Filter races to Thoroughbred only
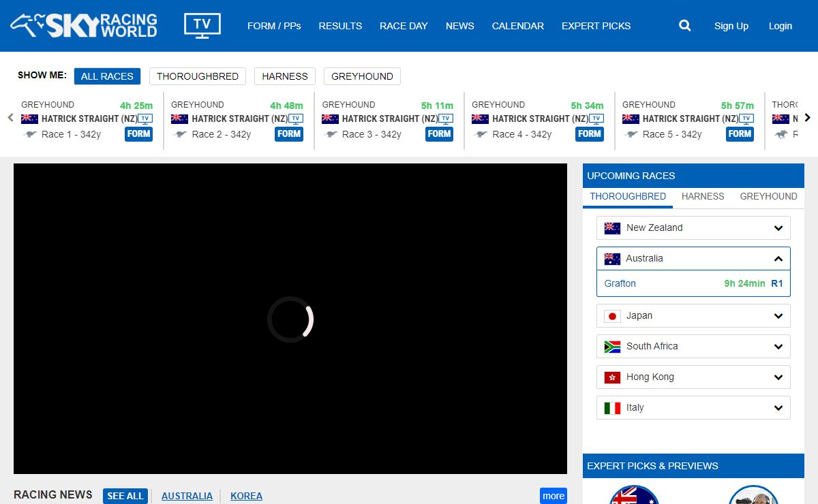Screen dimensions: 818x504 point(198,76)
